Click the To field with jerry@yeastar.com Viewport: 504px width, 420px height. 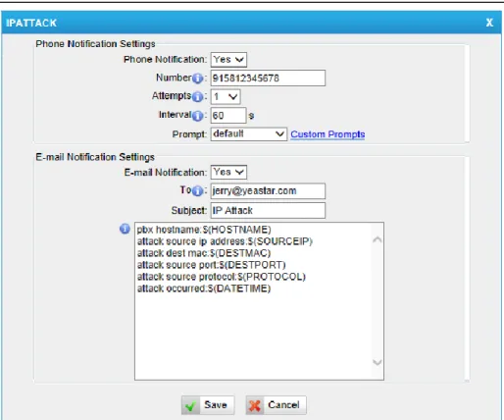[x=268, y=191]
